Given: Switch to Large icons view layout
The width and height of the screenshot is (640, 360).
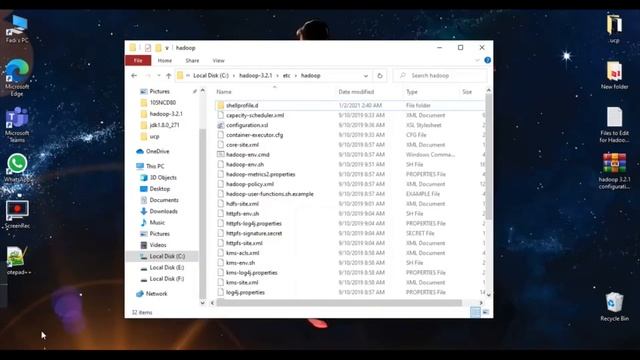Looking at the screenshot, I should pos(486,312).
